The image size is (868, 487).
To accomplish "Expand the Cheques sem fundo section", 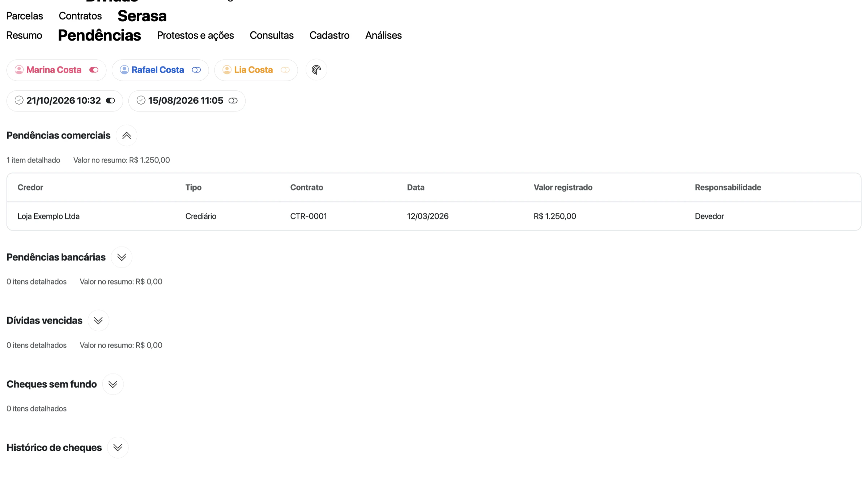I will 113,384.
